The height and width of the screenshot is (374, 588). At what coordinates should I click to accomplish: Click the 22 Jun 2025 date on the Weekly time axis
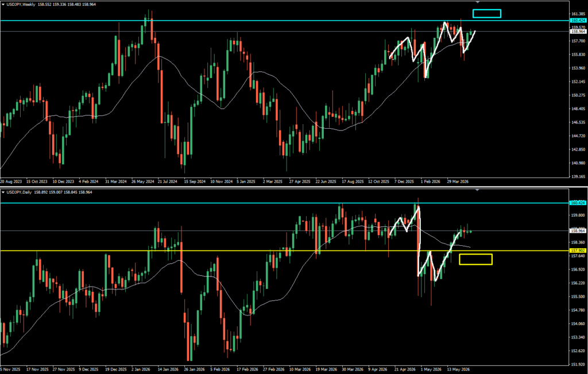325,181
